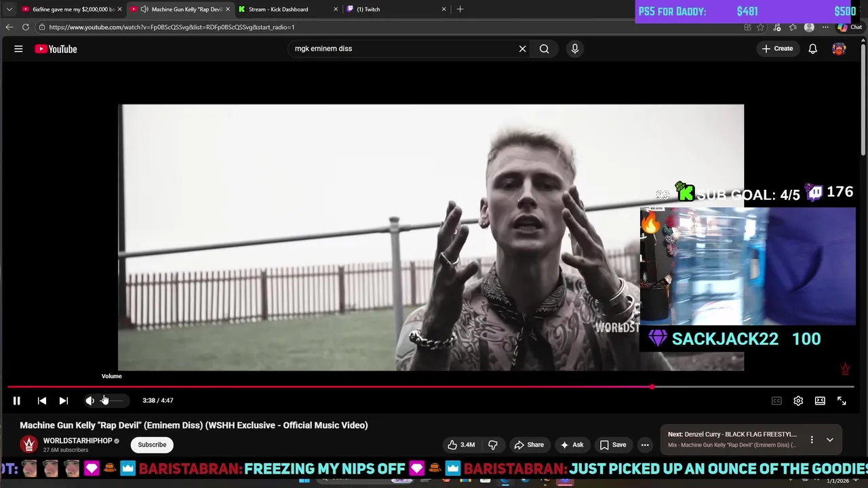Open the WORLDSTARHIPHOP channel name link
Viewport: 868px width, 488px height.
pos(77,441)
